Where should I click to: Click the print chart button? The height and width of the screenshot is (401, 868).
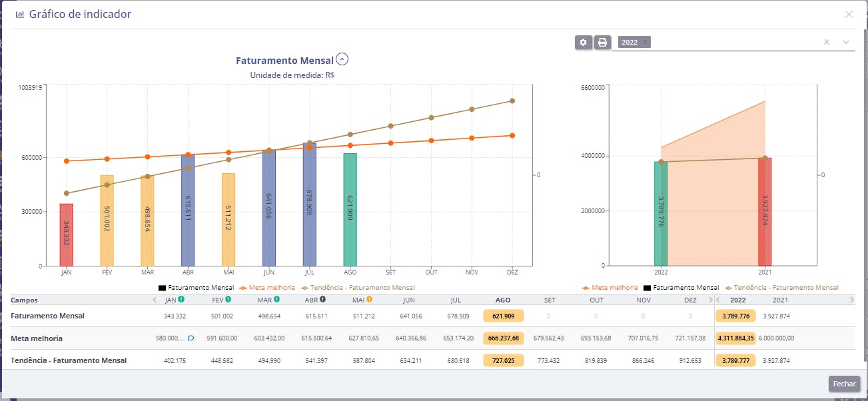coord(602,43)
